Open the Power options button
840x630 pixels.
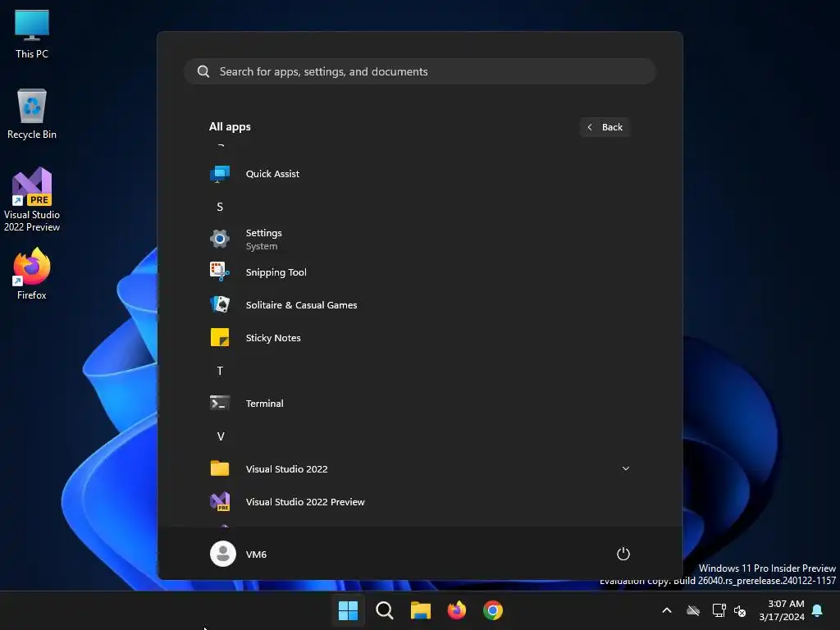point(623,554)
